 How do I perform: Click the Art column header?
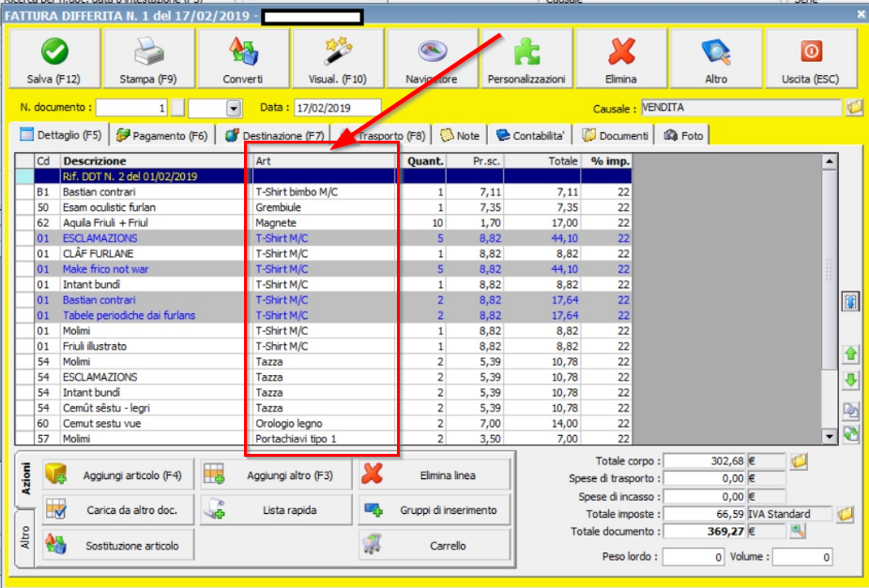point(324,161)
